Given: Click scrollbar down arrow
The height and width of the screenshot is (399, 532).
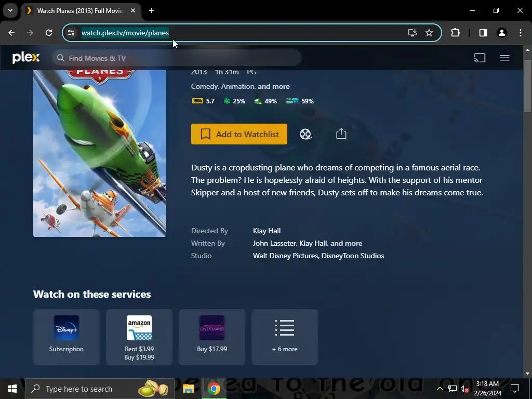Looking at the screenshot, I should point(527,373).
